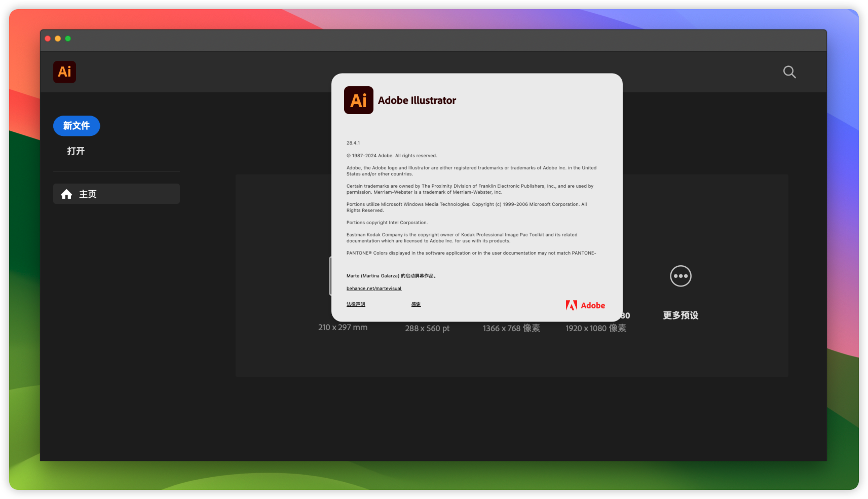Click the 打开 button
Screen dimensions: 868x499
tap(76, 151)
